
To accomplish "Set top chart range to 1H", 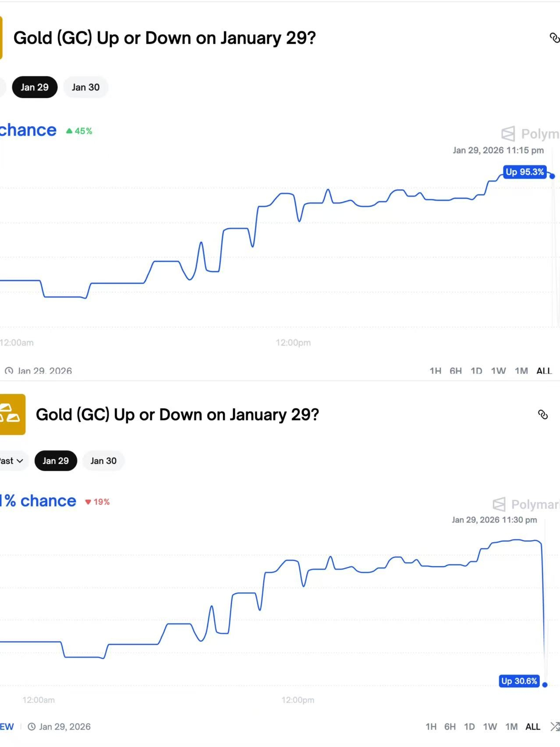I will [436, 371].
